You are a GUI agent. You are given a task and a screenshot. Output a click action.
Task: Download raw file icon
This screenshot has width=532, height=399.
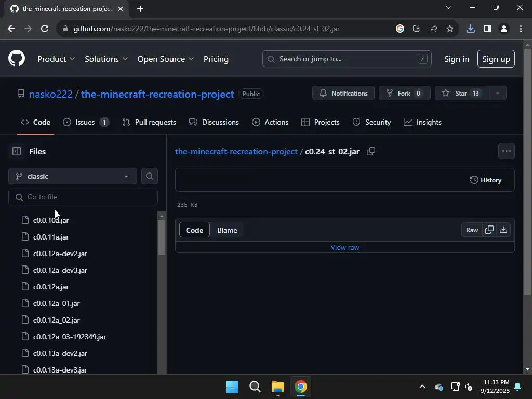click(x=503, y=230)
